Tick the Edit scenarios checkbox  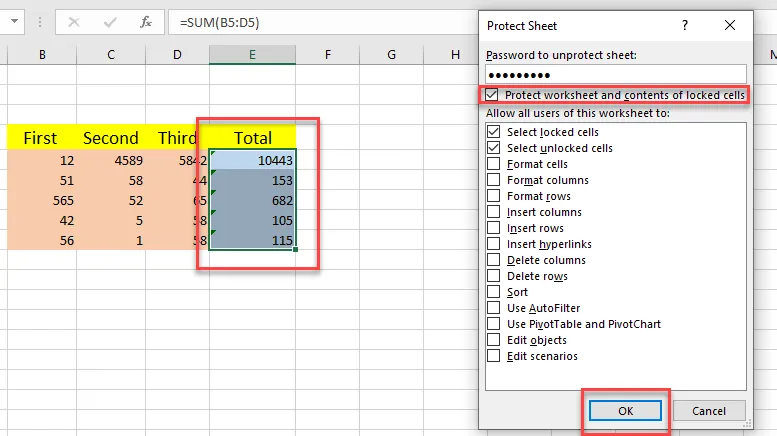point(493,356)
